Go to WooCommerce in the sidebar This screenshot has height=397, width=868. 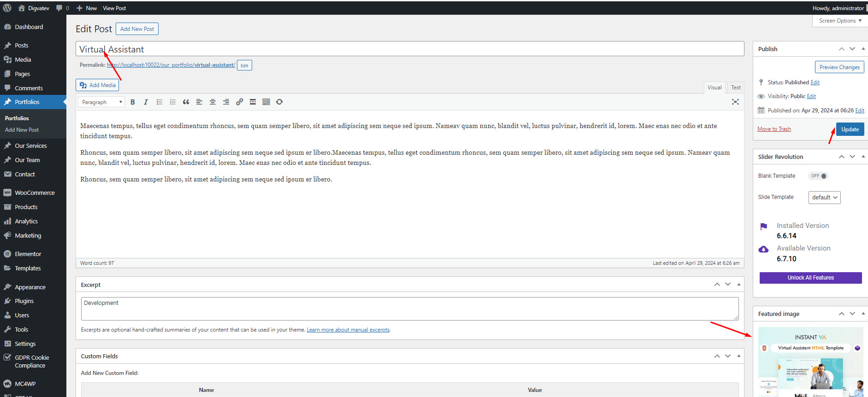(33, 193)
